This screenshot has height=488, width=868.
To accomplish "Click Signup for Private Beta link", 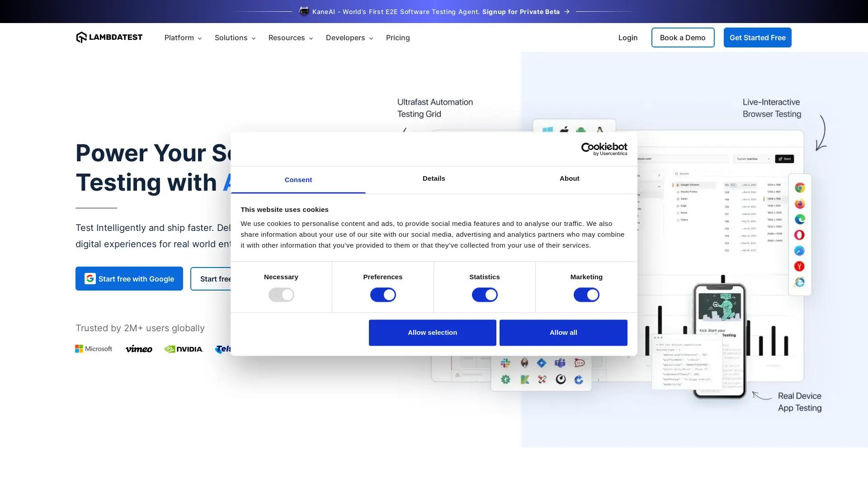I will point(520,12).
